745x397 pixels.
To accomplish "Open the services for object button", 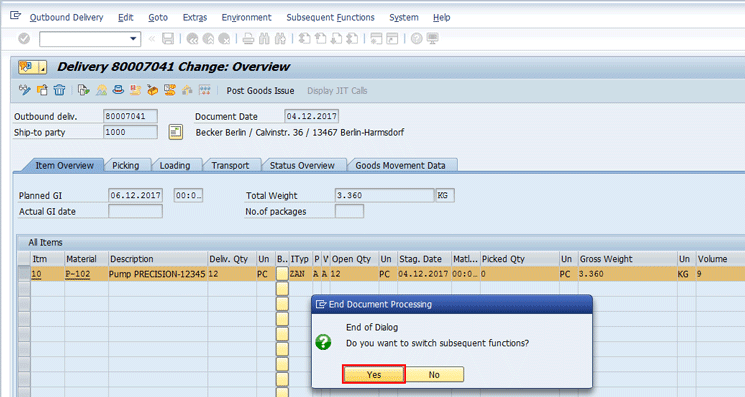I will tap(32, 67).
